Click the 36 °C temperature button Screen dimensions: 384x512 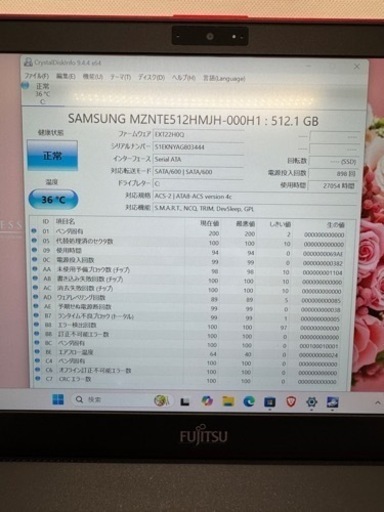53,199
